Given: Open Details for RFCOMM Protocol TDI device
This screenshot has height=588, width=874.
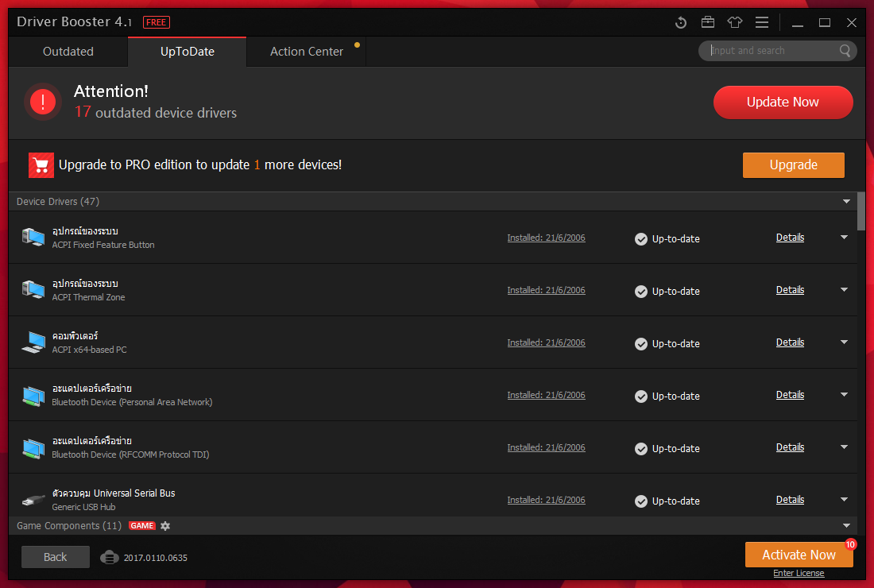Looking at the screenshot, I should click(790, 447).
